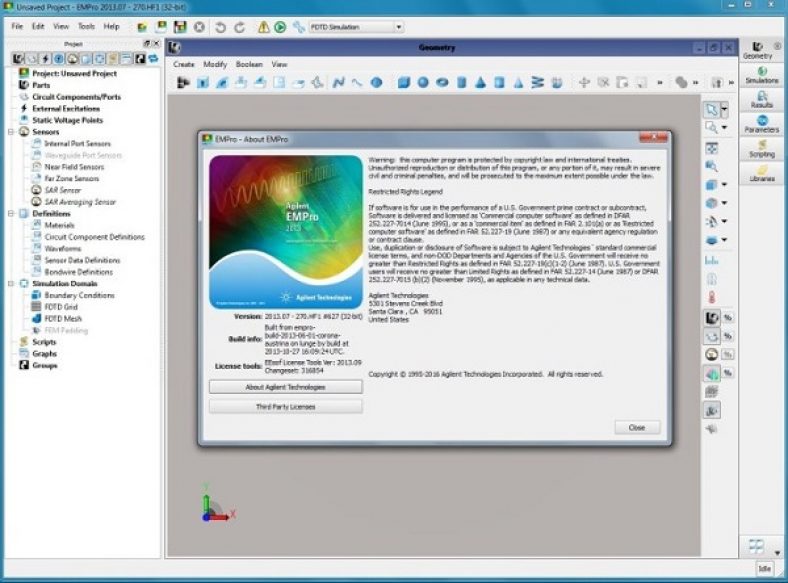Viewport: 788px width, 583px height.
Task: Open the Results sidebar panel
Action: tap(762, 100)
